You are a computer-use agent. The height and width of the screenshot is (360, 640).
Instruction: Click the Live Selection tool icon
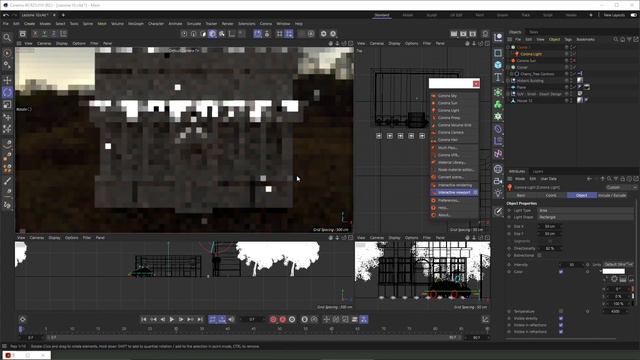7,53
